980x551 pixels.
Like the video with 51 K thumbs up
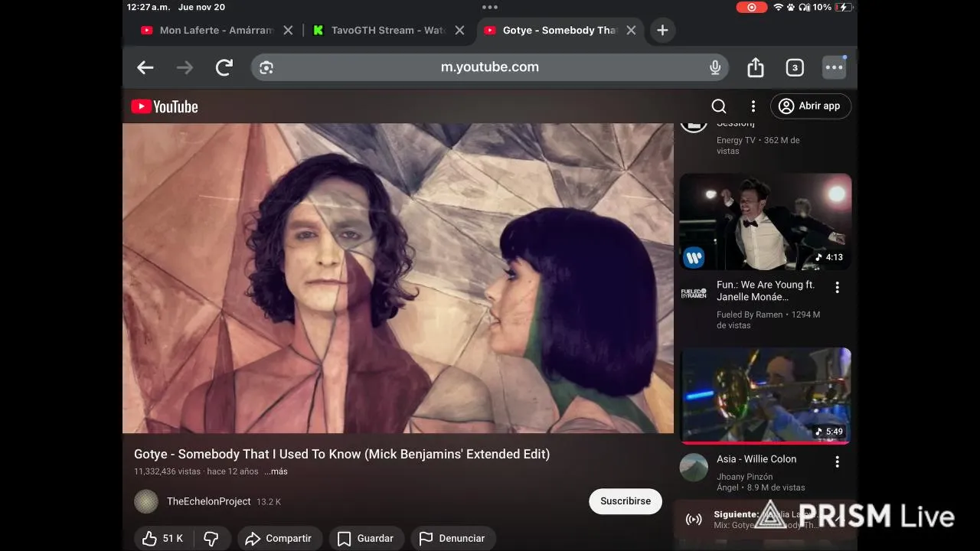[163, 539]
